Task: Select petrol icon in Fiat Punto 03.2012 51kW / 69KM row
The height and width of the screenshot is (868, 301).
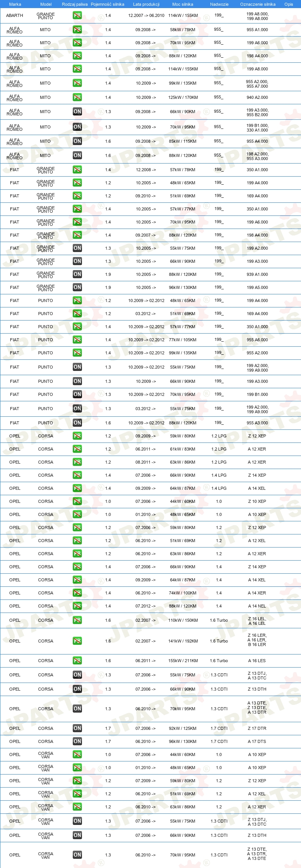Action: point(77,314)
